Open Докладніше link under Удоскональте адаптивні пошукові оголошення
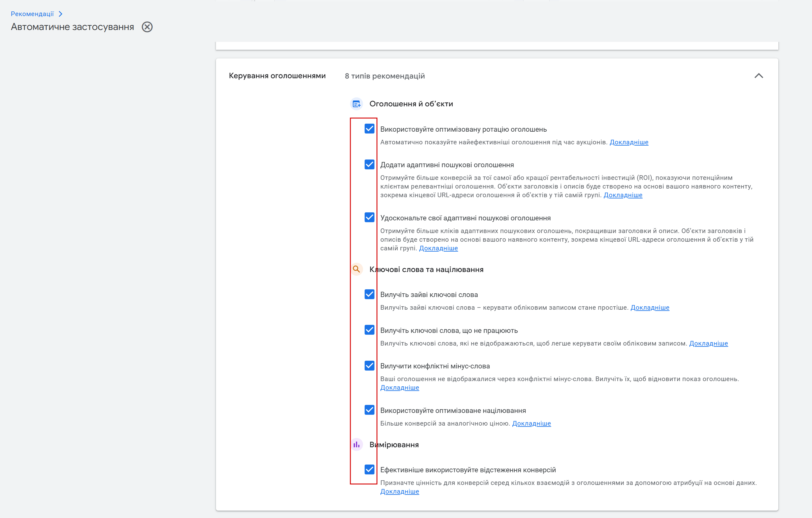 pyautogui.click(x=438, y=248)
